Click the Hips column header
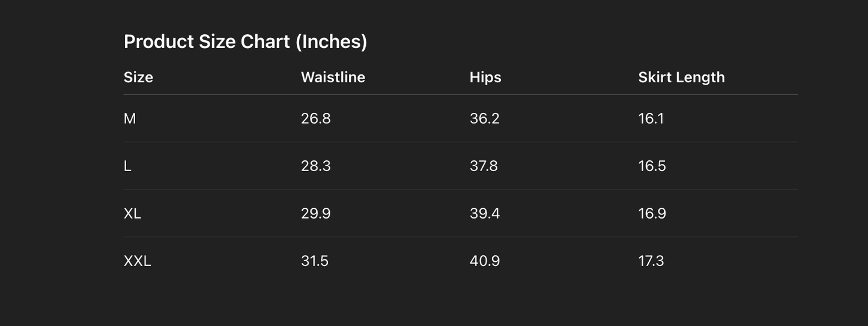The image size is (868, 326). pos(485,77)
